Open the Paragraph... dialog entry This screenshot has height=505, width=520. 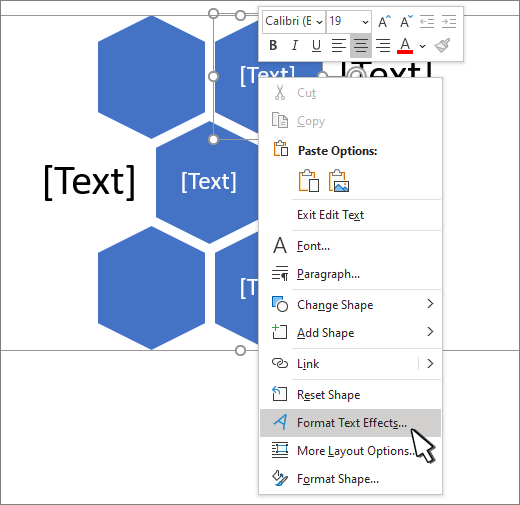pyautogui.click(x=350, y=274)
